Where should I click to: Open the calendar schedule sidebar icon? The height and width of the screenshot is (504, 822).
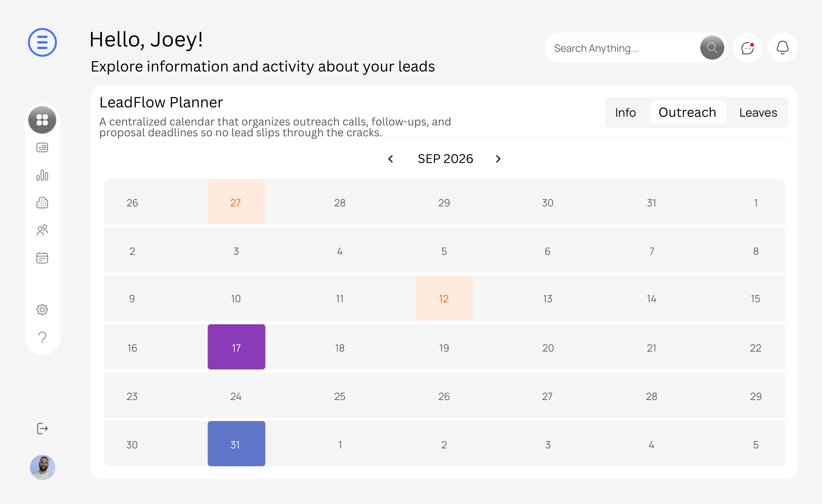pos(42,258)
